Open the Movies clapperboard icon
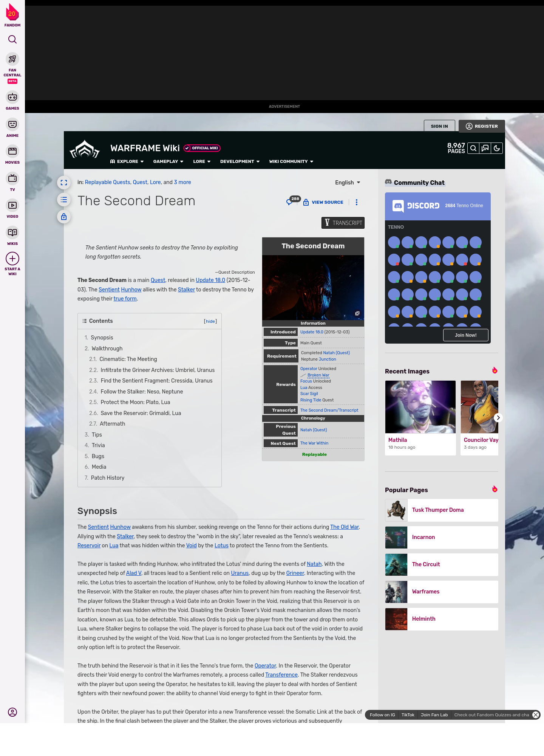544x756 pixels. pyautogui.click(x=12, y=151)
